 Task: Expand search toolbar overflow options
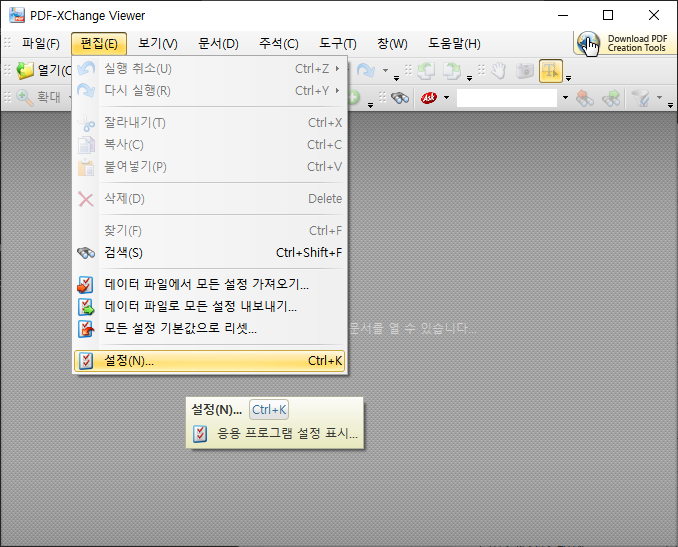[670, 105]
